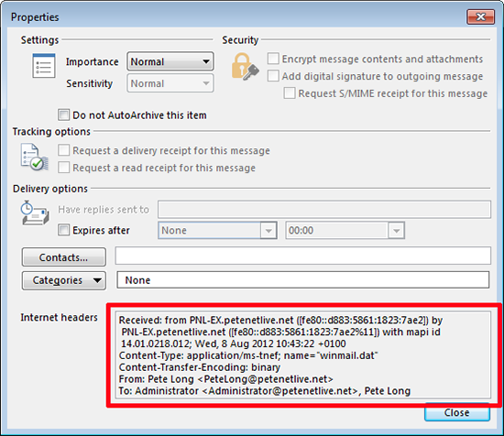Tick Add digital signature to outgoing message

point(273,76)
